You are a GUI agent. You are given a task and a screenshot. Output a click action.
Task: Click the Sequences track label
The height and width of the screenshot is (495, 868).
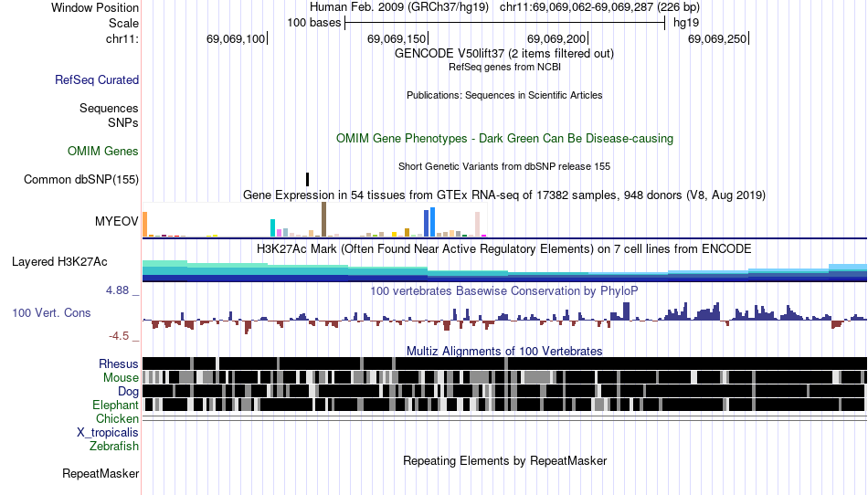109,109
